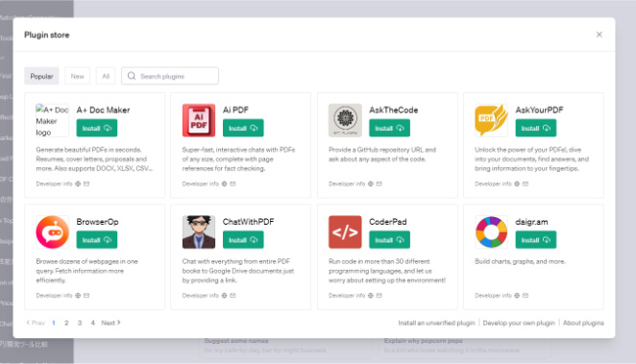The height and width of the screenshot is (364, 636).
Task: Open AskTheCode developer email icon
Action: [379, 184]
